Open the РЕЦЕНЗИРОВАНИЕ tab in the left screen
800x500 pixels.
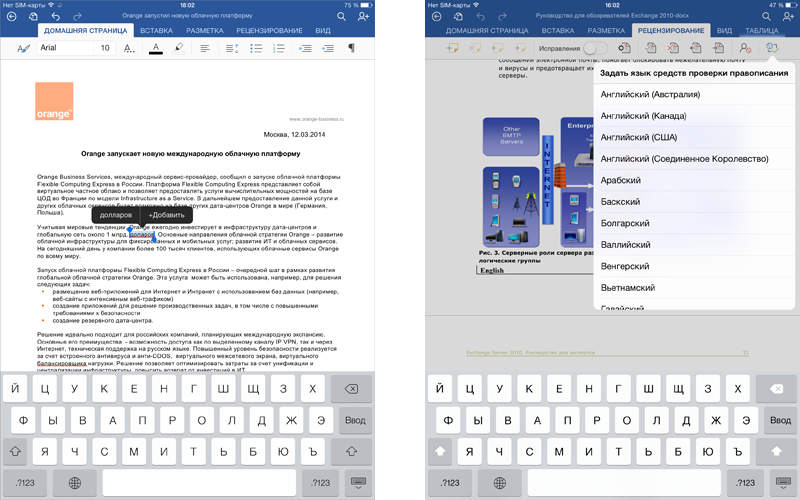click(x=269, y=31)
